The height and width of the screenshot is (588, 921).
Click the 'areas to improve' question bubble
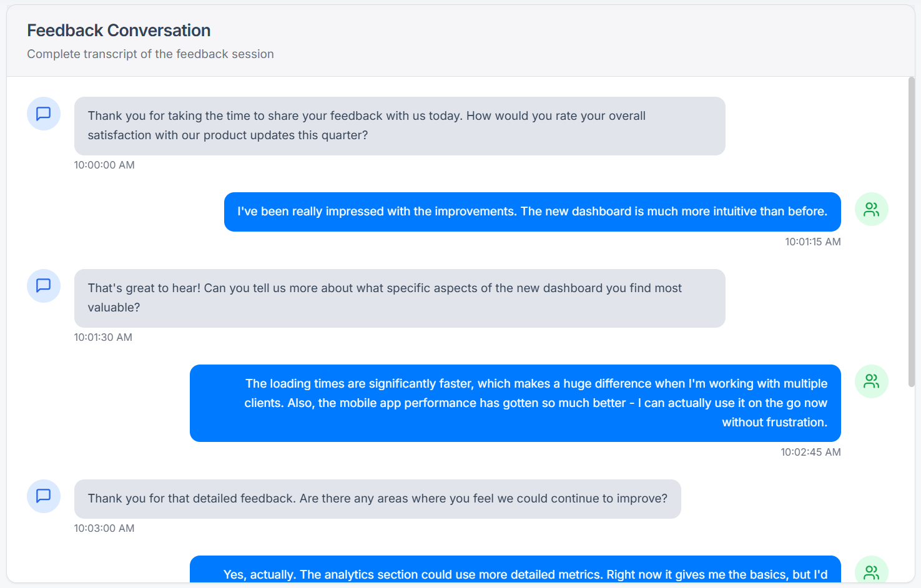coord(377,499)
